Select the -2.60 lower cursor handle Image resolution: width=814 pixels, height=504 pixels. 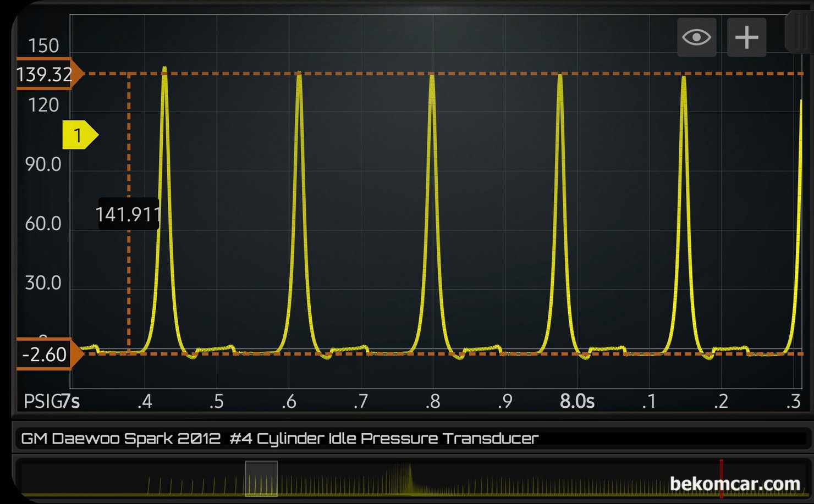pos(47,355)
